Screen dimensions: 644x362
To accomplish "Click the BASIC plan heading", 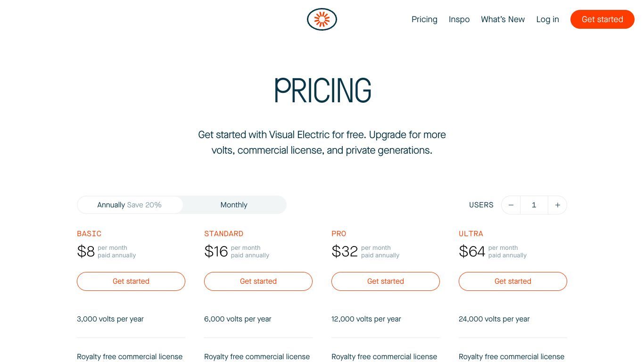I will click(89, 234).
